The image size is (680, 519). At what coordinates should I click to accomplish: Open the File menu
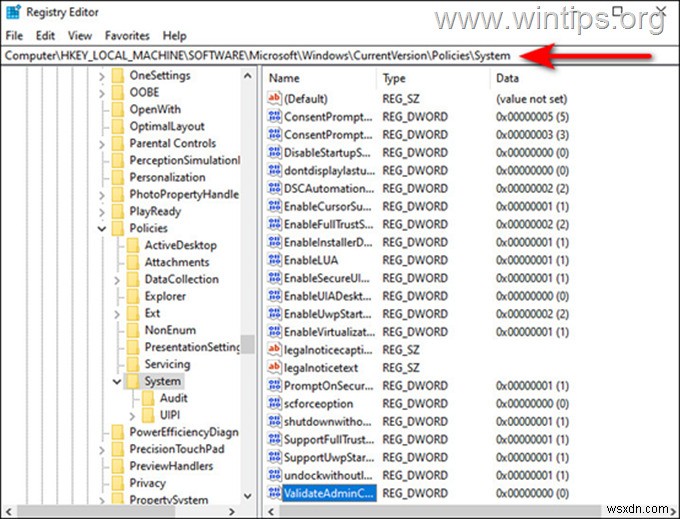(14, 36)
